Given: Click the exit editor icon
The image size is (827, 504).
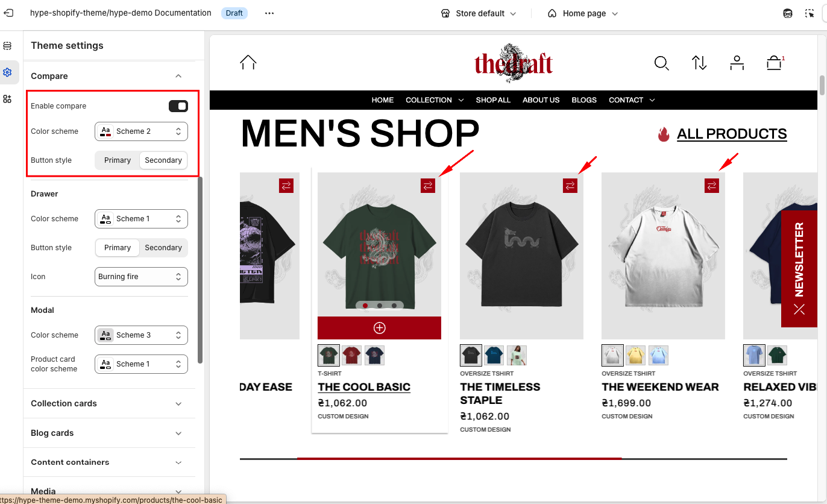Looking at the screenshot, I should (8, 13).
